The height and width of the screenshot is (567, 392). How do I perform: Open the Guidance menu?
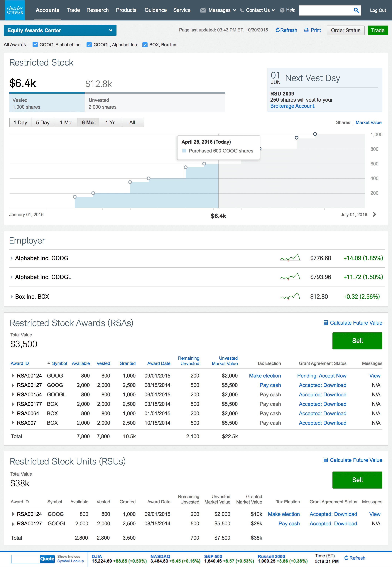156,10
